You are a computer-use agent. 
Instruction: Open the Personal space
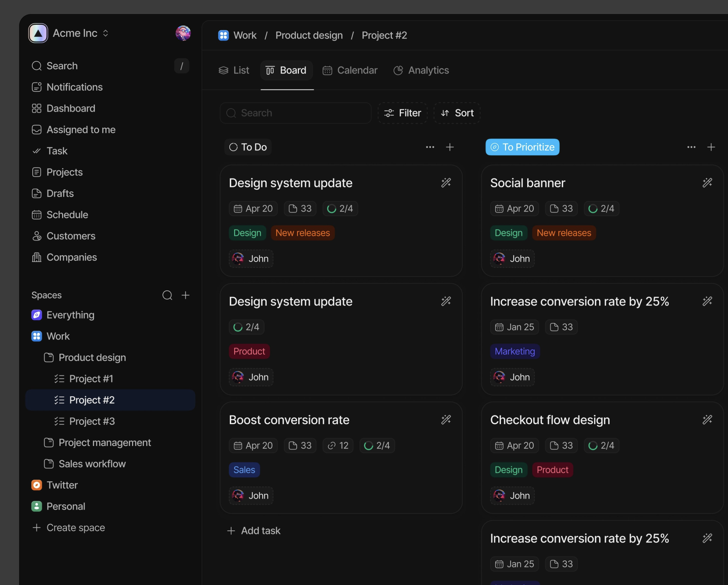click(58, 506)
